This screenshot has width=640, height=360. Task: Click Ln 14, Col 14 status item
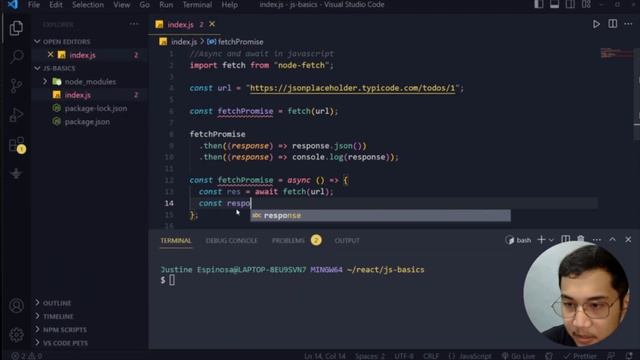(x=324, y=356)
